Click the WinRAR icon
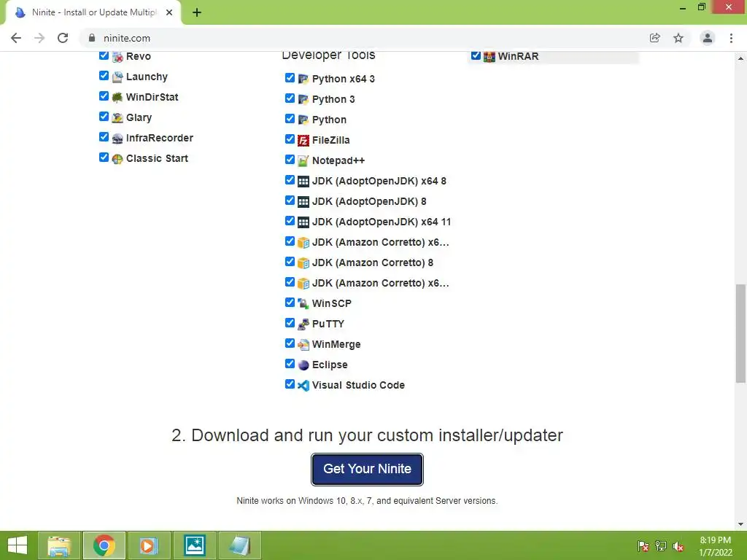The image size is (747, 560). point(489,57)
